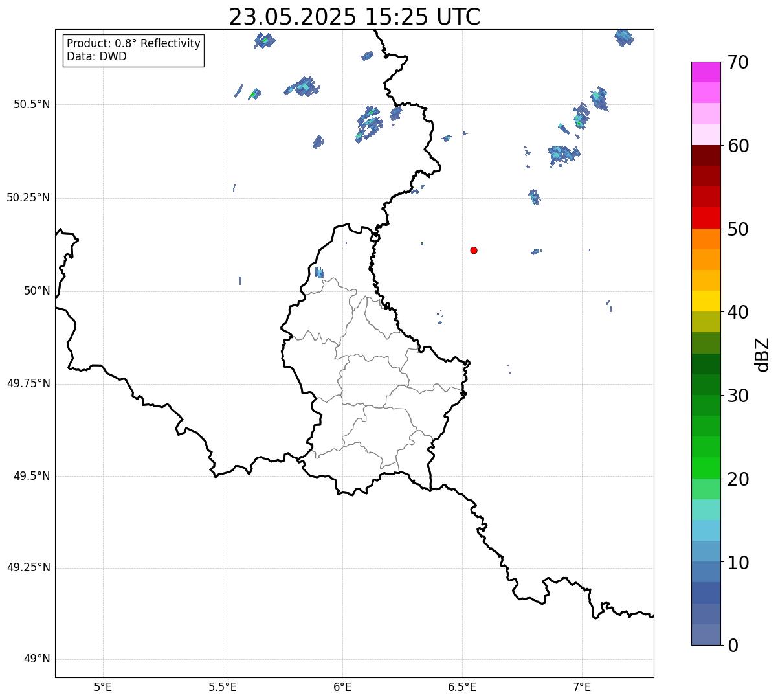The height and width of the screenshot is (700, 778).
Task: Pick the olive colorbar segment below 40
Action: tap(706, 322)
